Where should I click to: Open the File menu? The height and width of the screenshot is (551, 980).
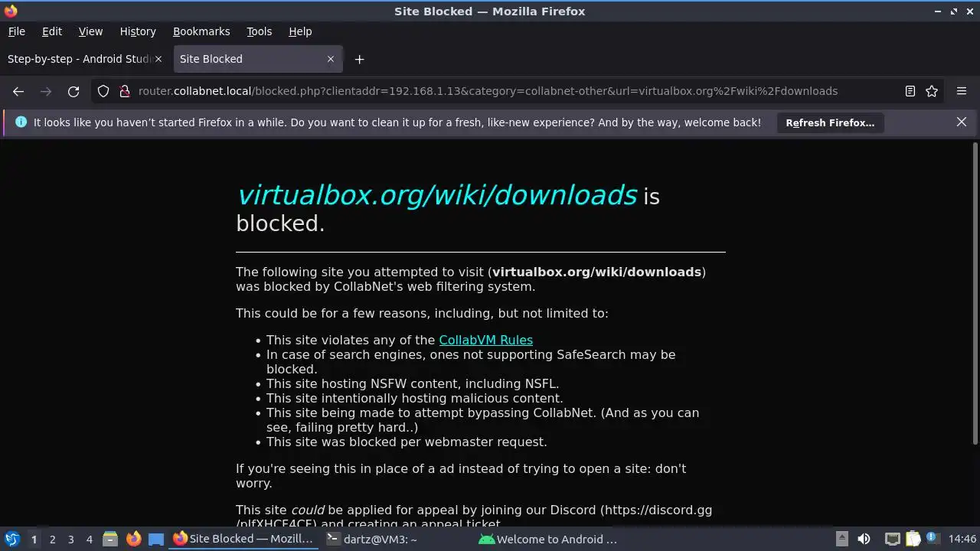(16, 31)
